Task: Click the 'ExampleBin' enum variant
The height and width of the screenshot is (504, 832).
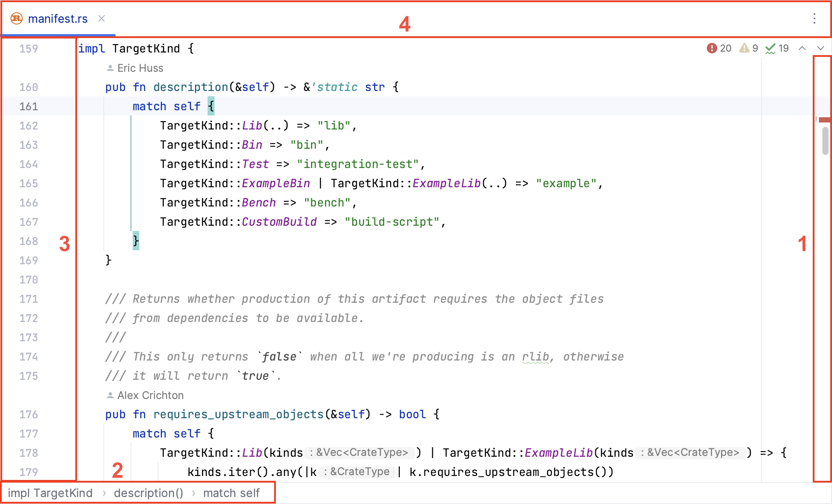Action: [276, 183]
